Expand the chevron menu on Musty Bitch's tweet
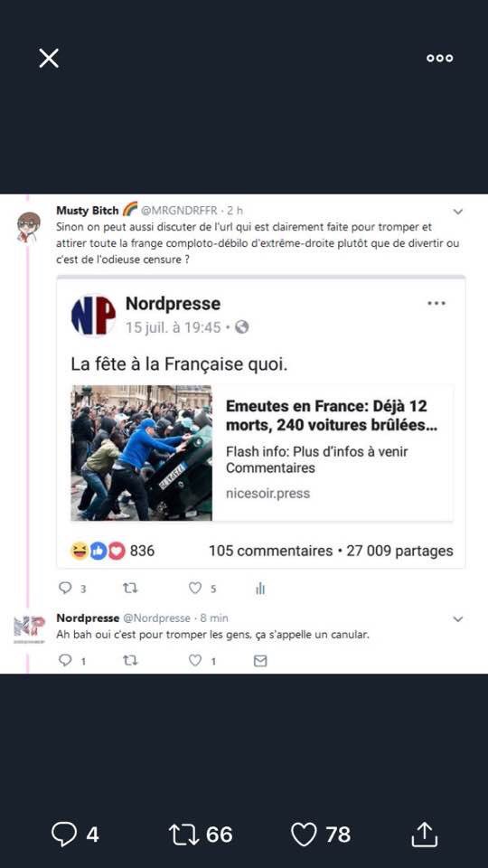488x868 pixels. (457, 212)
